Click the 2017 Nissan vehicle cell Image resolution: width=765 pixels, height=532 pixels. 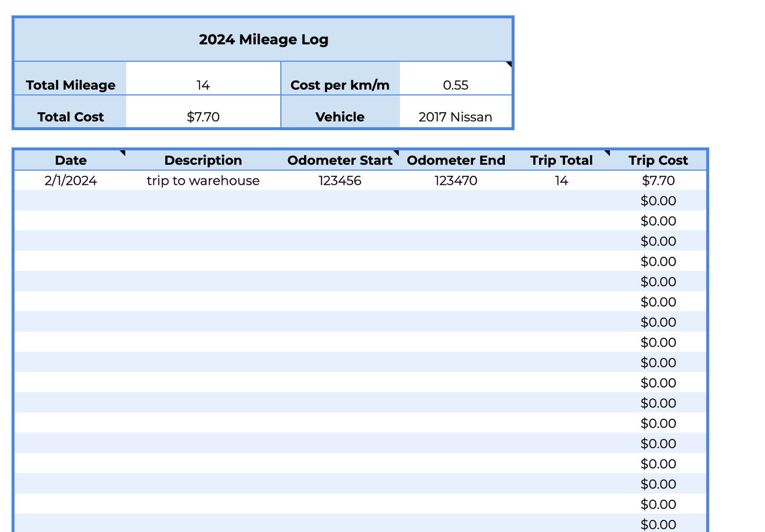455,117
